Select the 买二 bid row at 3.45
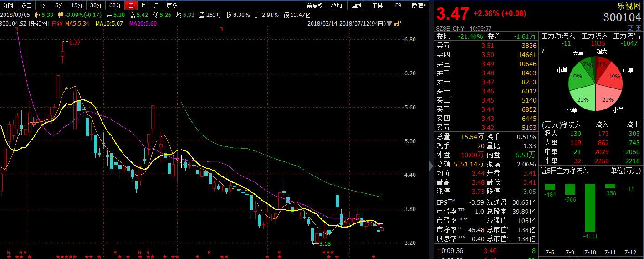 click(x=486, y=100)
